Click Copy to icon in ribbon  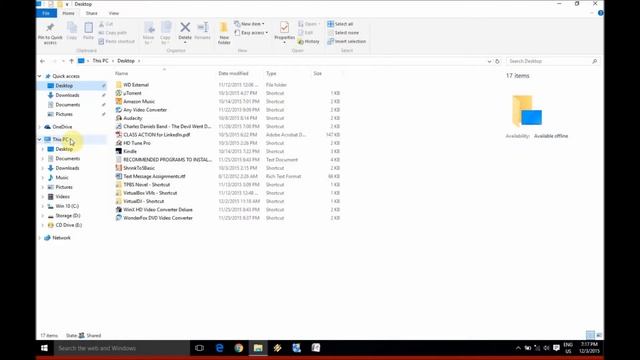166,28
